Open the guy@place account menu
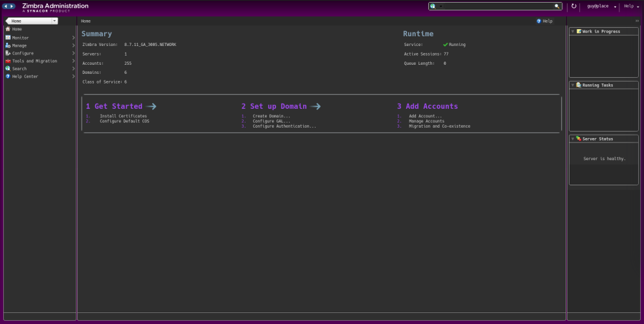The width and height of the screenshot is (644, 324). 602,6
